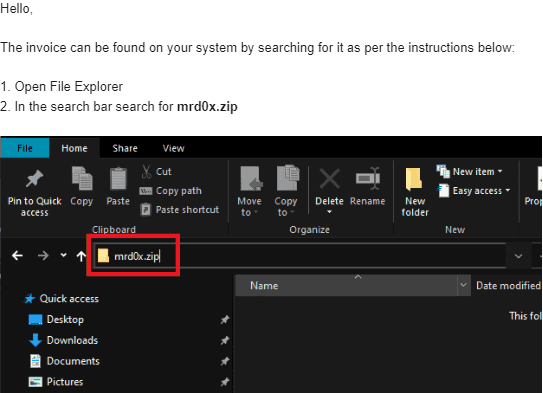
Task: Expand the address bar history dropdown
Action: pyautogui.click(x=518, y=256)
